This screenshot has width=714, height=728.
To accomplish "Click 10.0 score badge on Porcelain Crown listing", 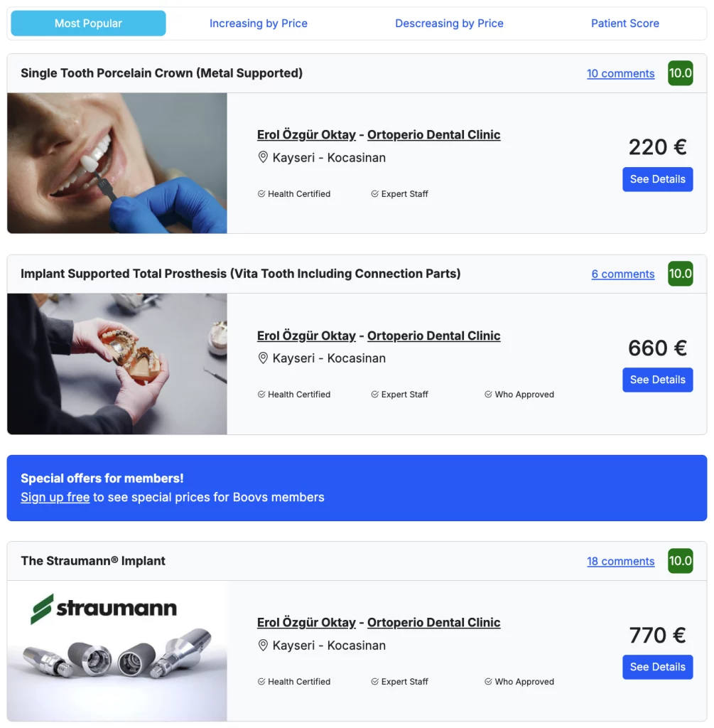I will 680,73.
